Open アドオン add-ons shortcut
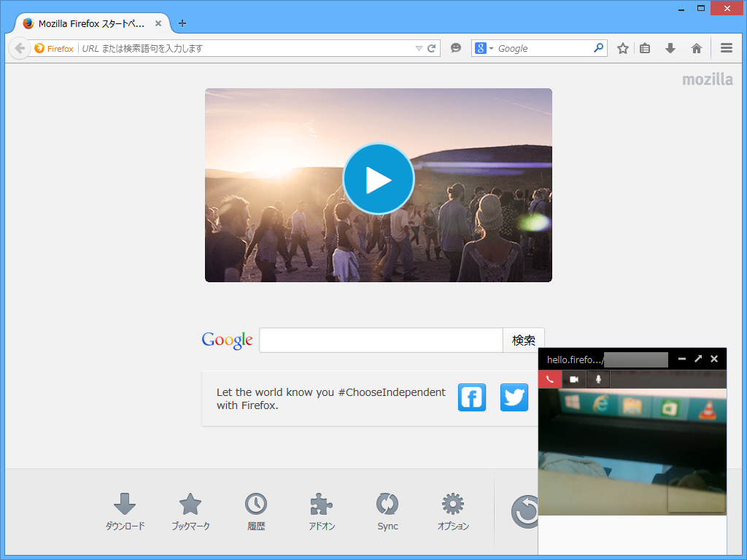Screen dimensions: 747x560 click(322, 512)
